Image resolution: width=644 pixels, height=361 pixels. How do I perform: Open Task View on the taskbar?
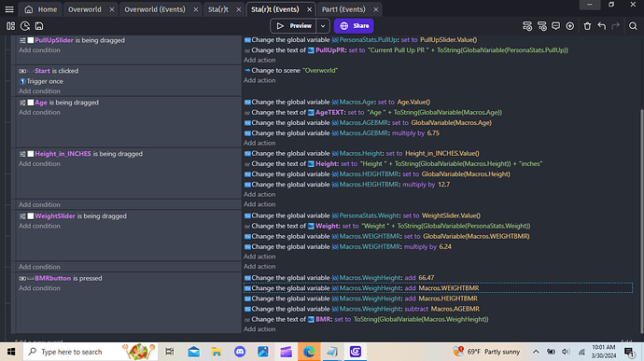[x=170, y=352]
